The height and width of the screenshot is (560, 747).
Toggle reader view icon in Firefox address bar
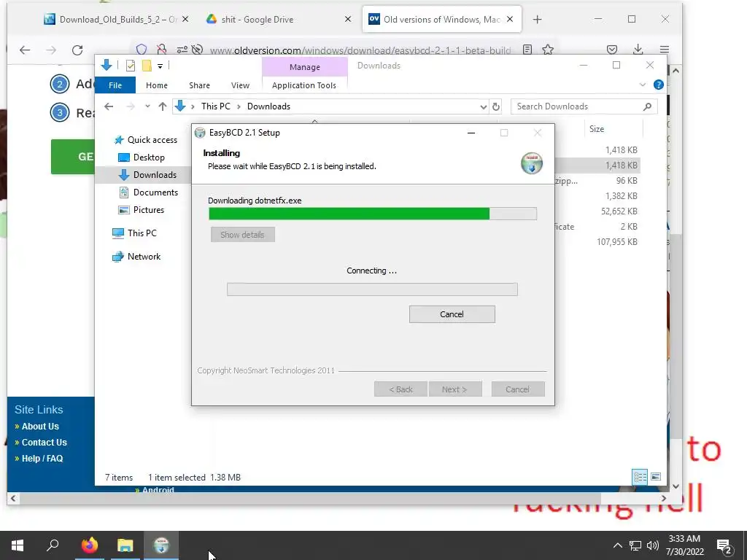pos(527,50)
